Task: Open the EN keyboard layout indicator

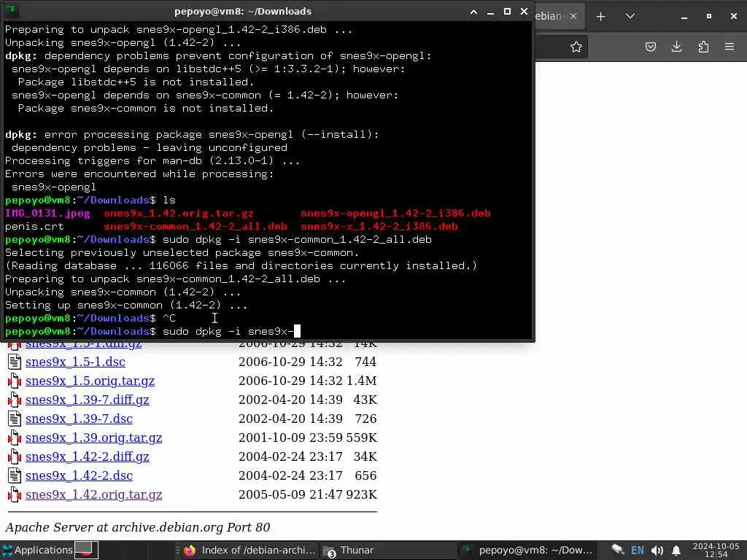Action: point(638,550)
